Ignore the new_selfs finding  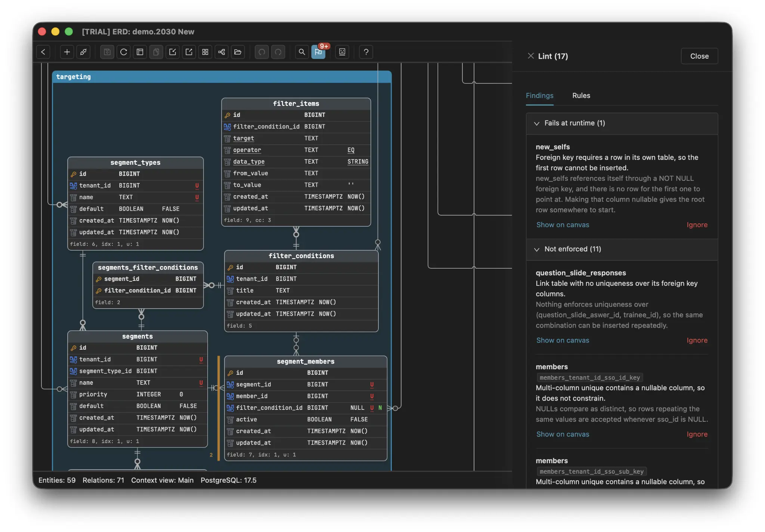[x=697, y=225]
